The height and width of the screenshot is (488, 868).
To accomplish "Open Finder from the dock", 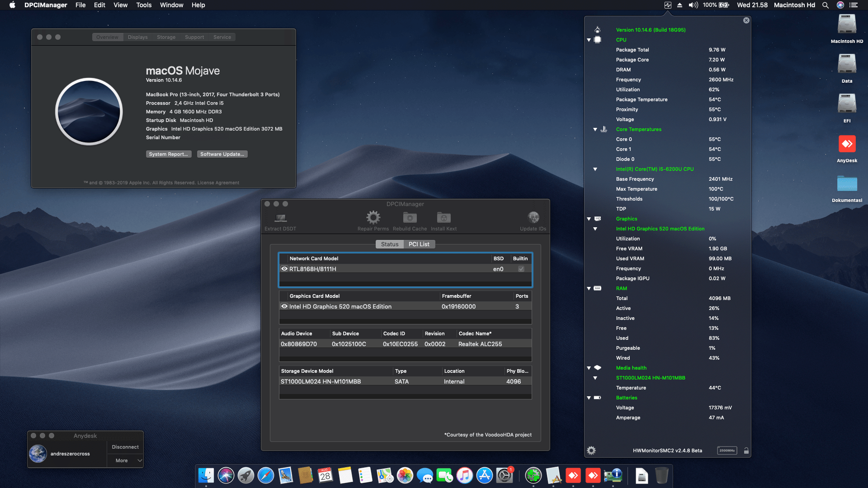I will coord(206,475).
